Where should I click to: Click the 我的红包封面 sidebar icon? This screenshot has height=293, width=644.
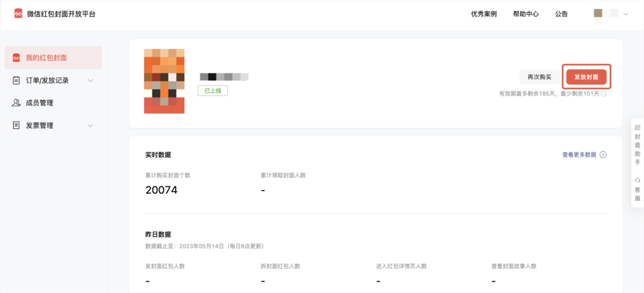coord(17,58)
